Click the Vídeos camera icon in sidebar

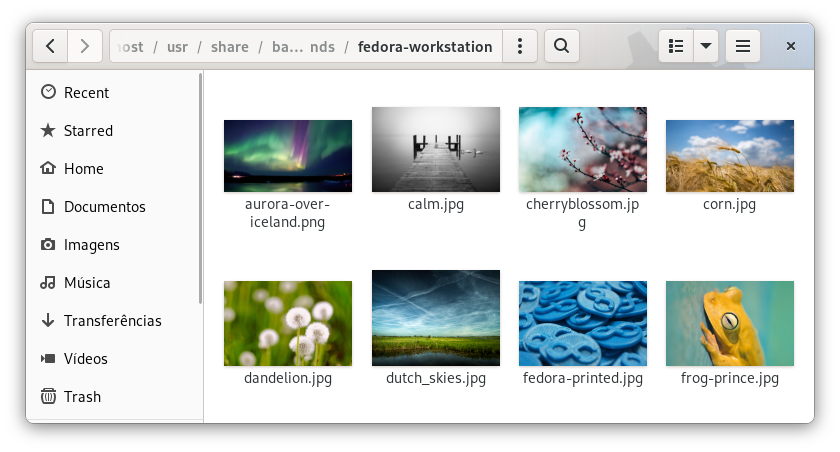click(48, 358)
